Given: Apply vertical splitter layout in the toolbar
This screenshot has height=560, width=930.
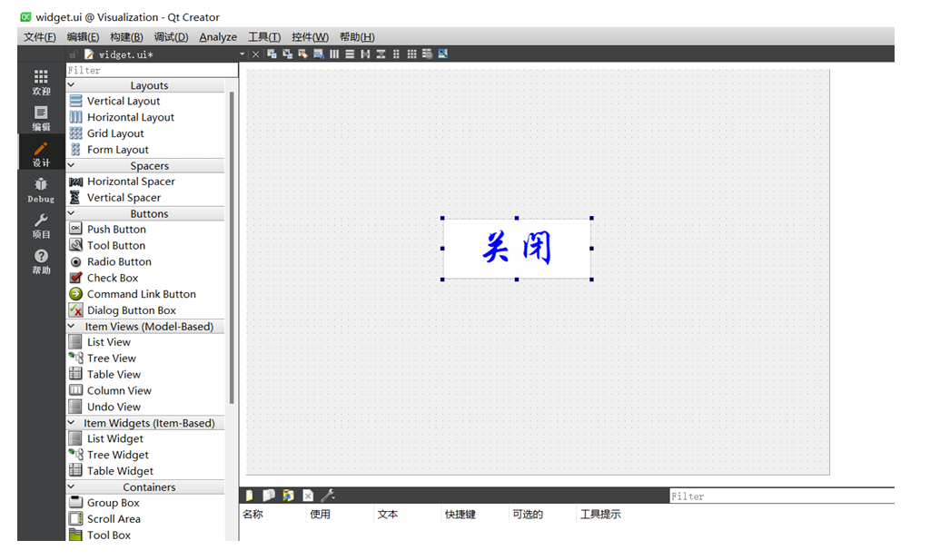Looking at the screenshot, I should coord(381,54).
